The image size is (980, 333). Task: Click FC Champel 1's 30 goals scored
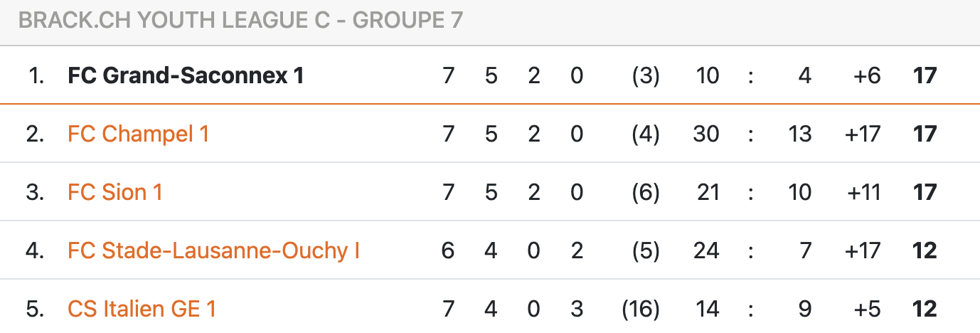coord(705,134)
